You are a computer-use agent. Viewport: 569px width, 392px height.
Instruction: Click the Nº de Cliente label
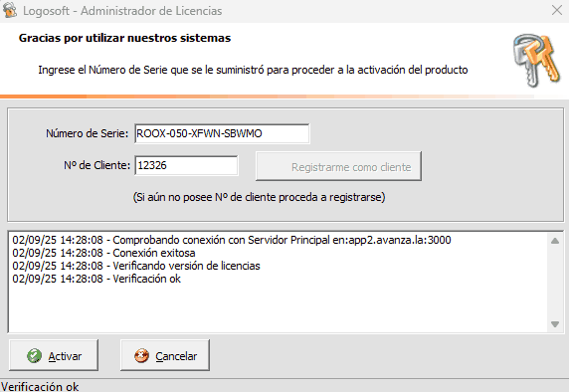click(x=96, y=165)
